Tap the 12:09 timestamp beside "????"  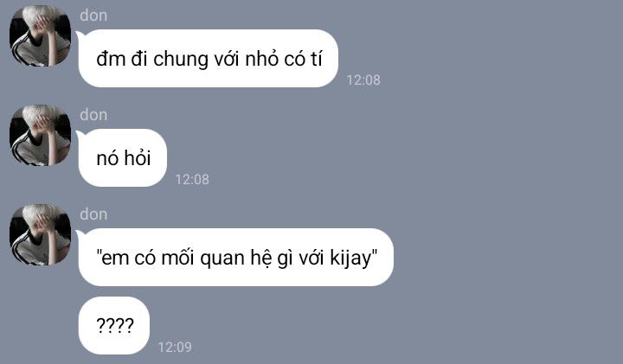(x=175, y=347)
